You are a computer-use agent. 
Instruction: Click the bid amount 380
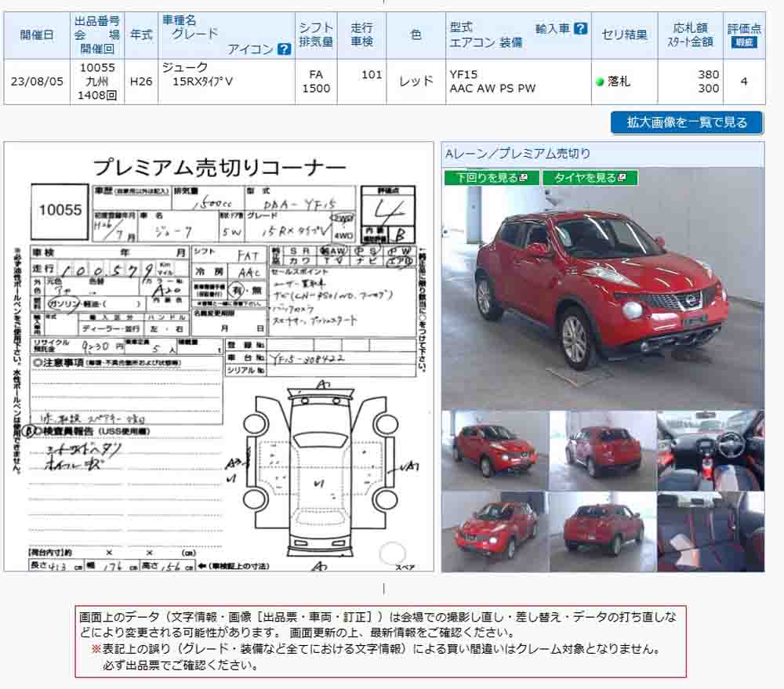pos(709,74)
